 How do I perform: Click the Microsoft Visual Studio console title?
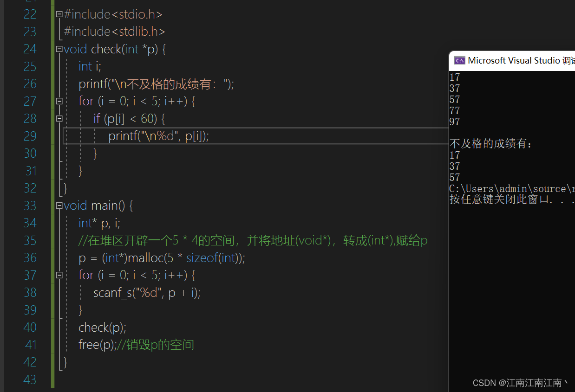[x=521, y=60]
